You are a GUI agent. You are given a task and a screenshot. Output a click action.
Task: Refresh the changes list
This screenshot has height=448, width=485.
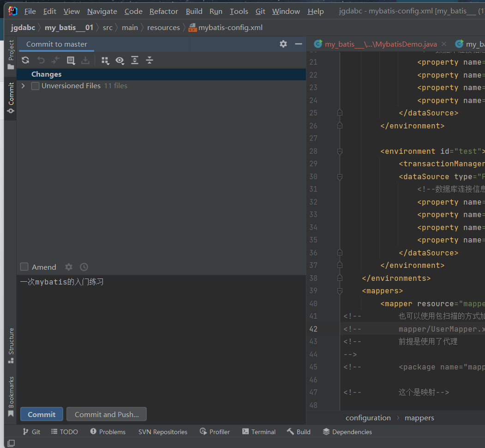(26, 61)
